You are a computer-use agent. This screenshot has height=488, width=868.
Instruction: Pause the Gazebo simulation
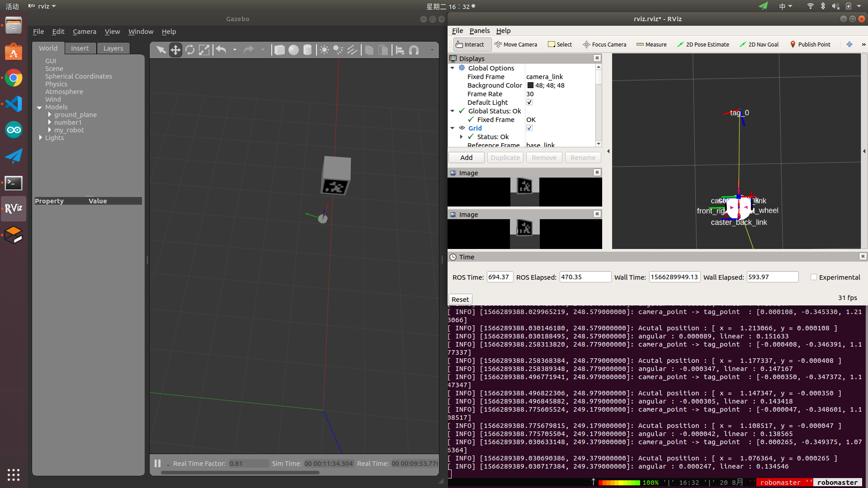point(157,463)
